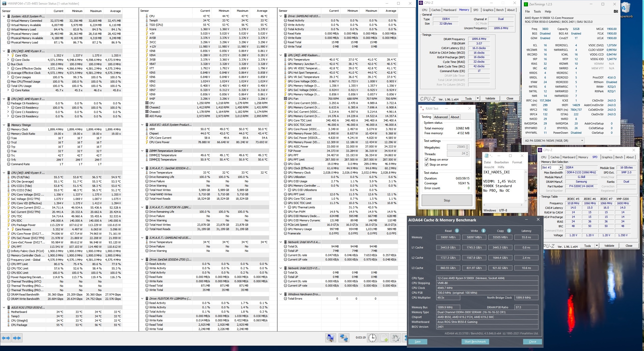This screenshot has width=644, height=351.
Task: Click Start Benchmark in AIDA64
Action: 475,342
